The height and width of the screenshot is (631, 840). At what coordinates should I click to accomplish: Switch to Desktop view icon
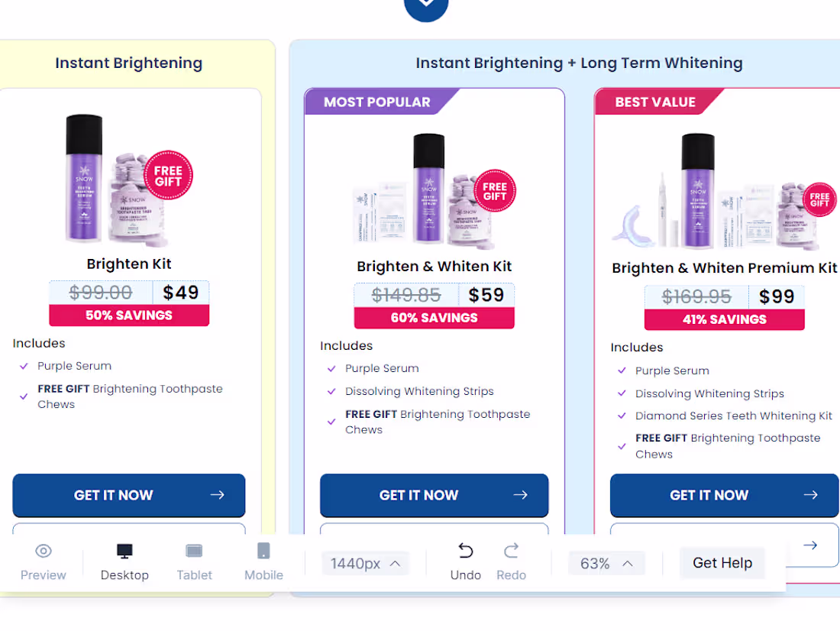[124, 551]
